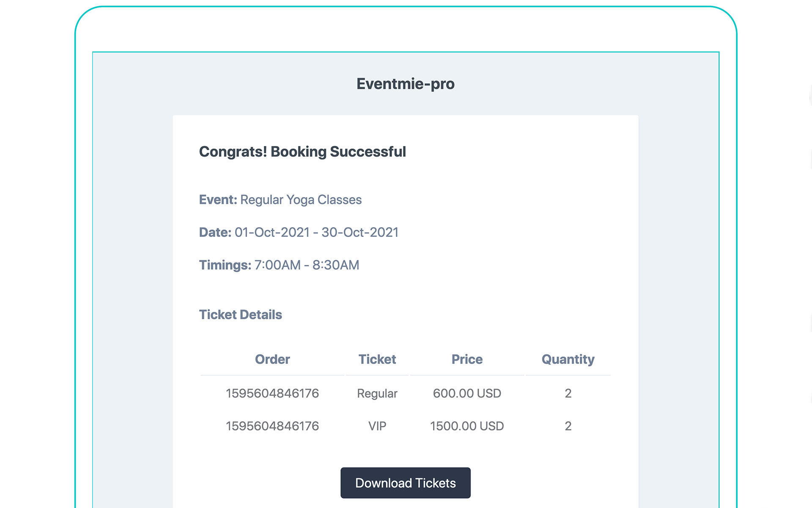
Task: Click the order number in the Regular row
Action: 272,393
